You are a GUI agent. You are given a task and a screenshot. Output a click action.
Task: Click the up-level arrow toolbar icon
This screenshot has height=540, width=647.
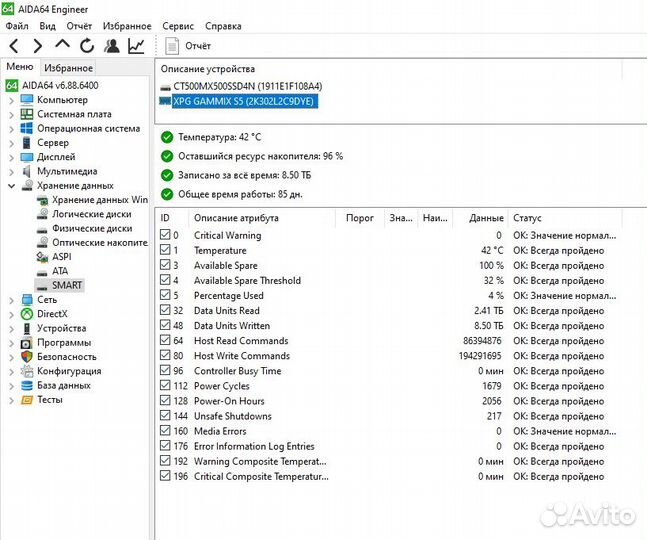tap(62, 45)
